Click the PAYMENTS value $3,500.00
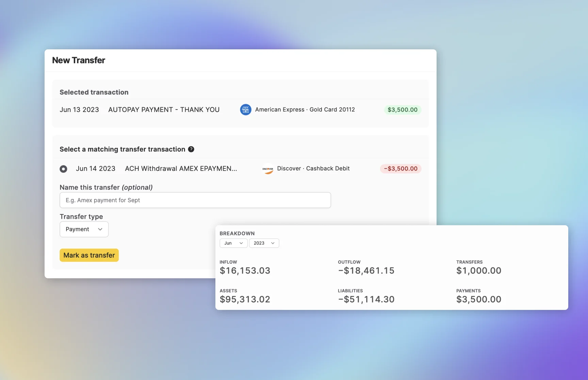The width and height of the screenshot is (588, 380). pyautogui.click(x=478, y=299)
